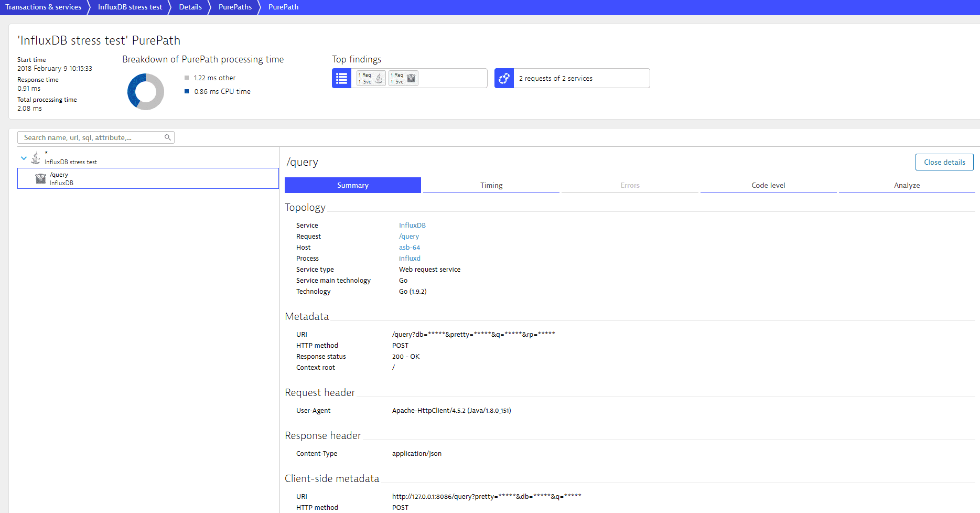
Task: Click the Metadata section heading
Action: point(307,317)
